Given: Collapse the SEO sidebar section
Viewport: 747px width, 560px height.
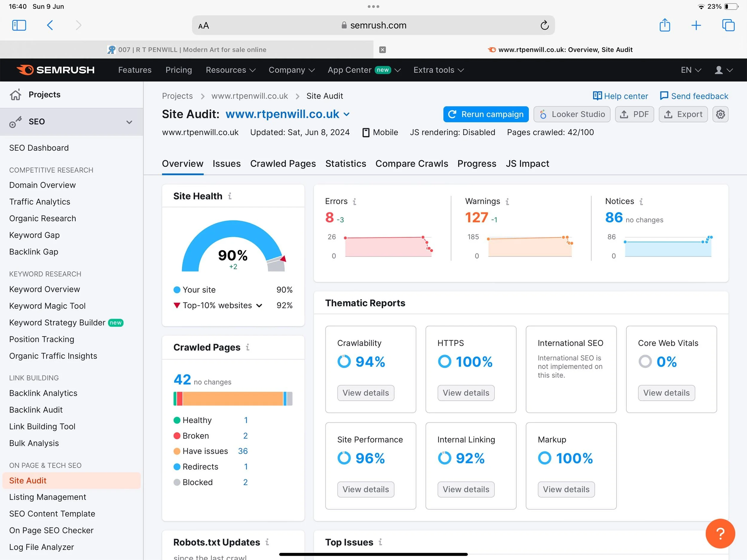Looking at the screenshot, I should point(129,122).
